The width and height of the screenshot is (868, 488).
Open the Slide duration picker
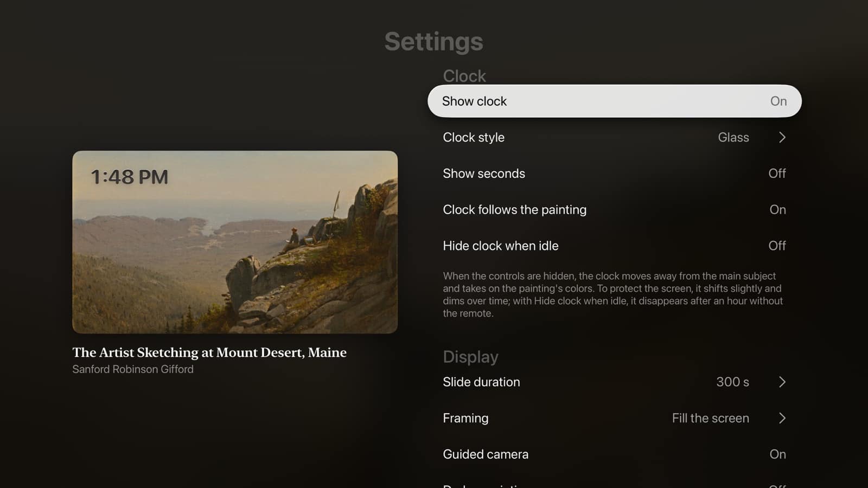615,382
